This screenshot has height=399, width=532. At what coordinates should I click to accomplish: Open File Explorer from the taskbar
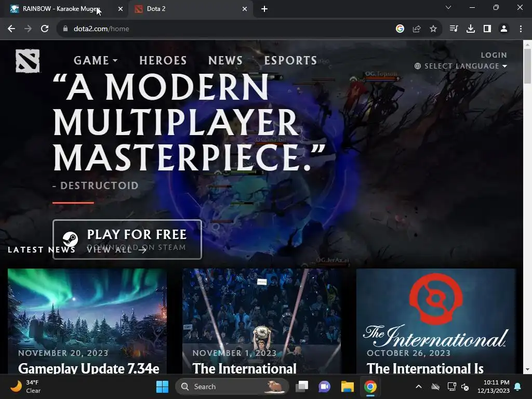coord(348,387)
